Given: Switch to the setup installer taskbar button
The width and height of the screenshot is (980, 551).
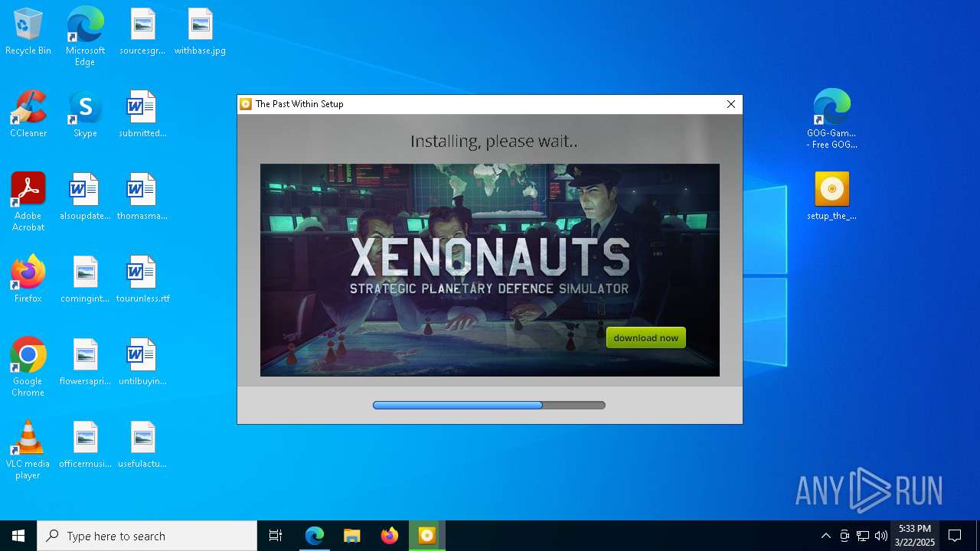Looking at the screenshot, I should point(427,536).
